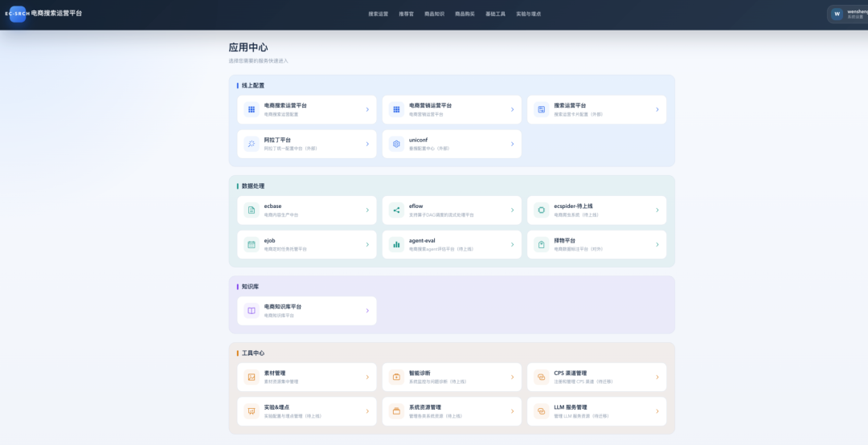Click the book icon of 电商知识库平台
Screen dimensions: 868x445
point(252,311)
